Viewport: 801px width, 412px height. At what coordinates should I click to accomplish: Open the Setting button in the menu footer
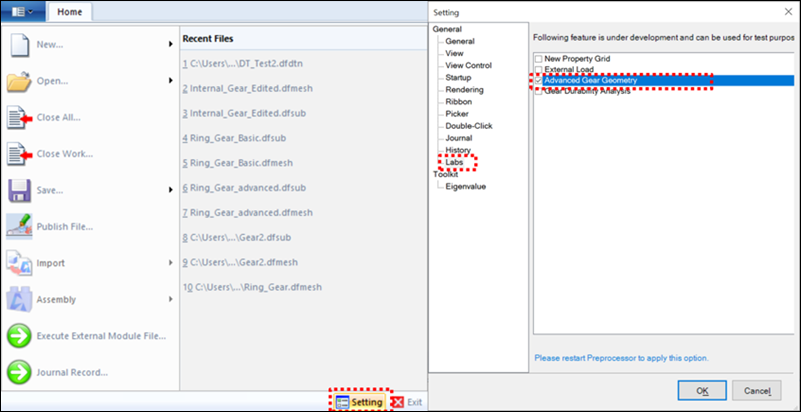point(360,402)
